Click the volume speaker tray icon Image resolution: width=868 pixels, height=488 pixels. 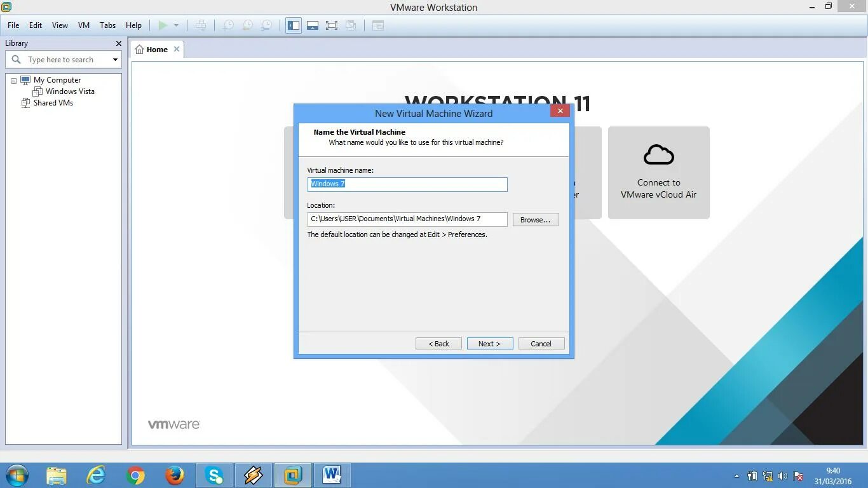tap(783, 476)
